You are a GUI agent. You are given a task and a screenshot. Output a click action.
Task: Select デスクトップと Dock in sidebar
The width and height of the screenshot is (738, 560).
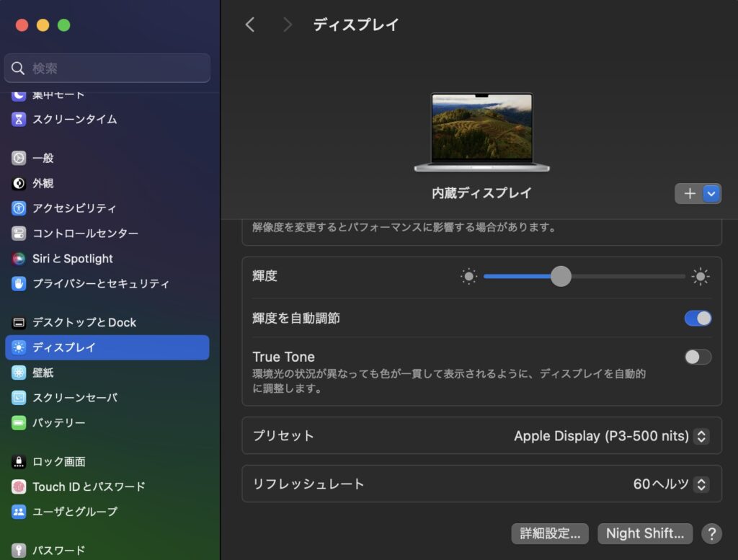coord(84,323)
